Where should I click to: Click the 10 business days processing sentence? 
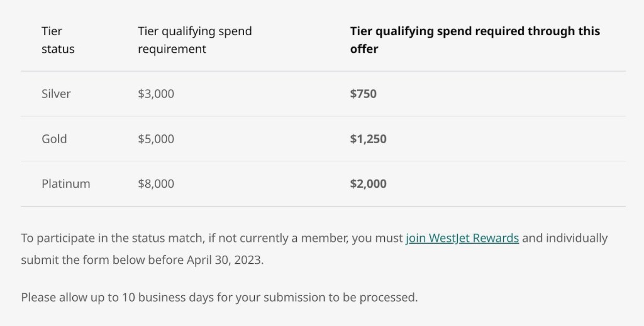219,297
